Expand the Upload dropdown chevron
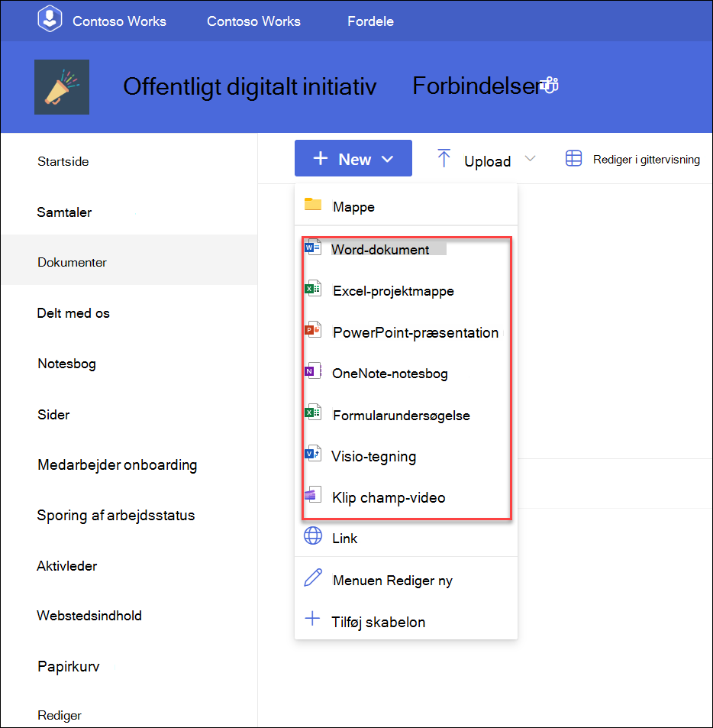The width and height of the screenshot is (713, 728). click(531, 159)
